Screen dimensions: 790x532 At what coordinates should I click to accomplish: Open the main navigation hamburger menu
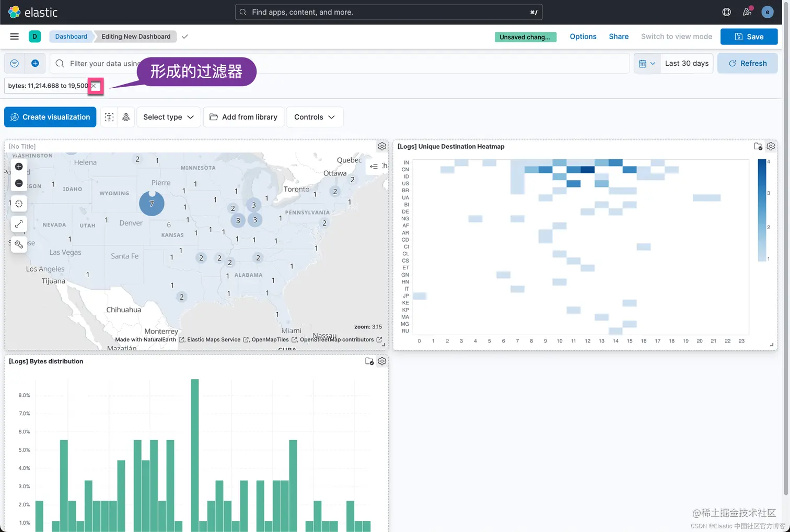pyautogui.click(x=15, y=37)
